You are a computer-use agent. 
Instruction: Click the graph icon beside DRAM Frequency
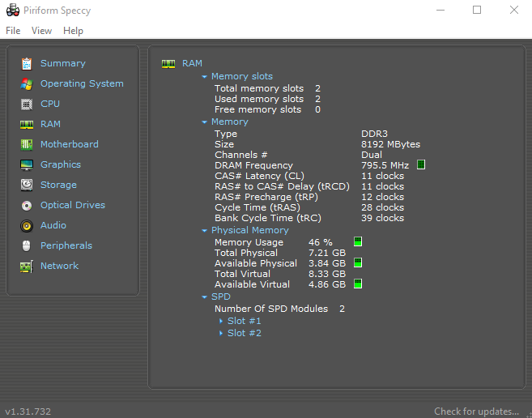point(421,164)
